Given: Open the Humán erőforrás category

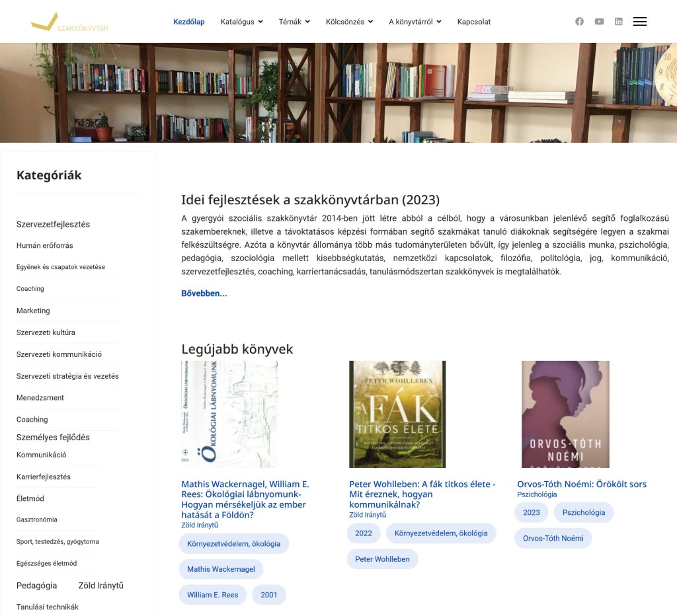Looking at the screenshot, I should (45, 246).
